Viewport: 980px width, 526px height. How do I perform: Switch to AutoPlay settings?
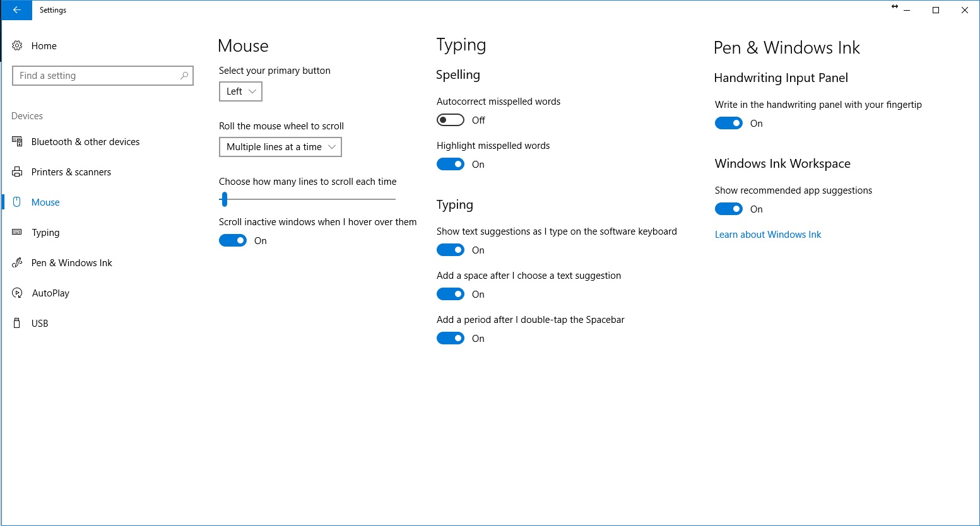click(50, 293)
